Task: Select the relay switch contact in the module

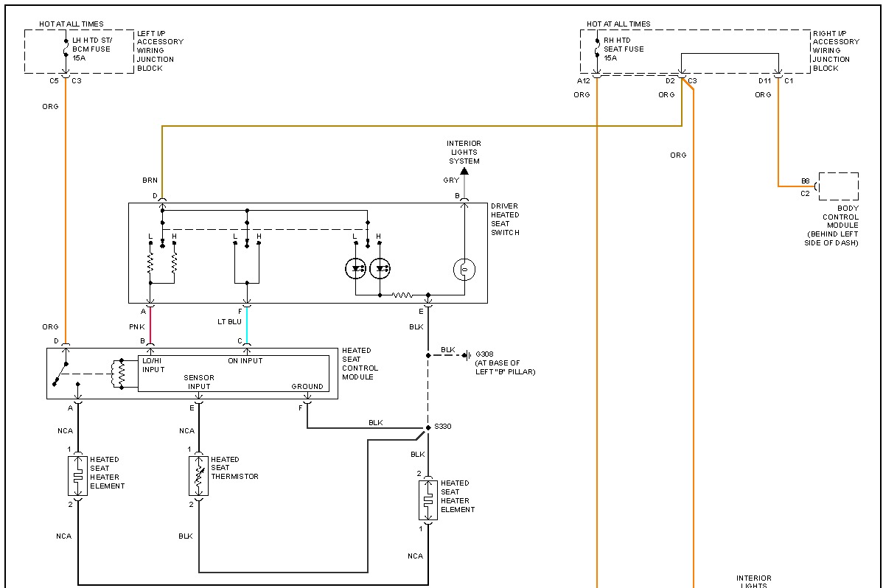Action: (x=61, y=374)
